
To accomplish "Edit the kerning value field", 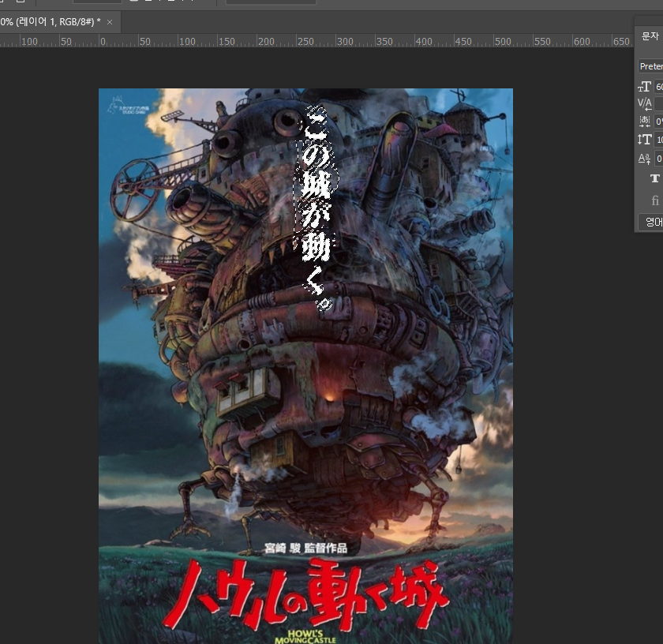I will 658,104.
